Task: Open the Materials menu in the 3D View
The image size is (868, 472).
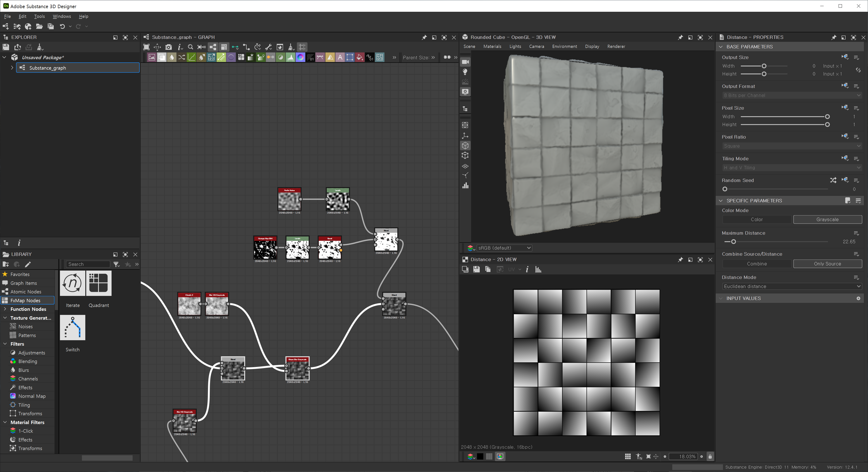Action: 492,47
